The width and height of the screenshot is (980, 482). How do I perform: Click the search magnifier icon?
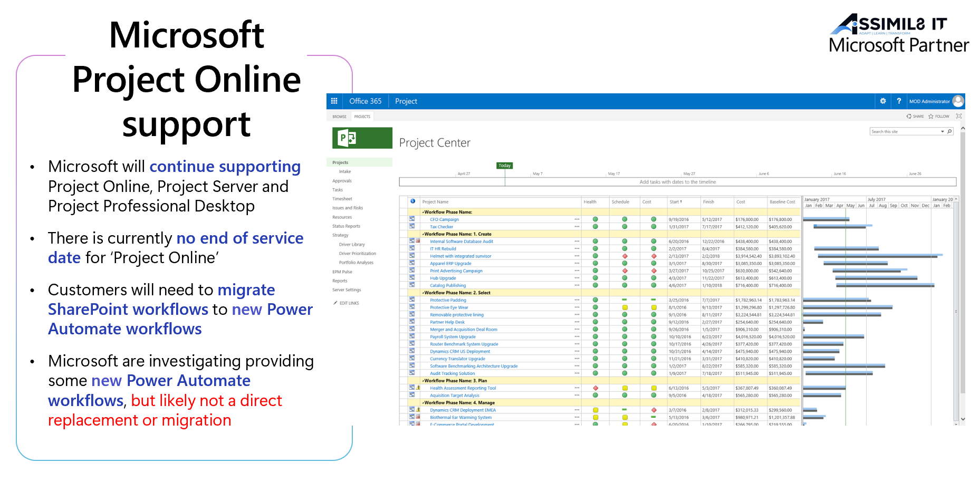[x=950, y=131]
